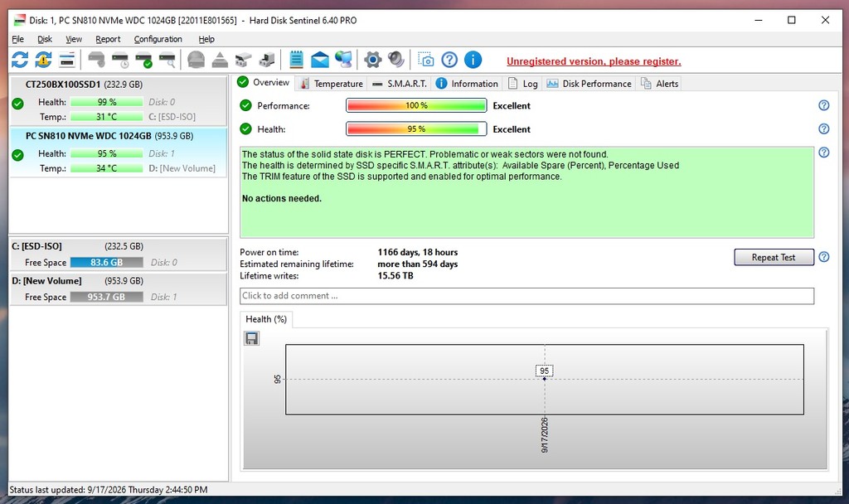Switch to the Information tab
Viewport: 849px width, 504px height.
pyautogui.click(x=467, y=84)
